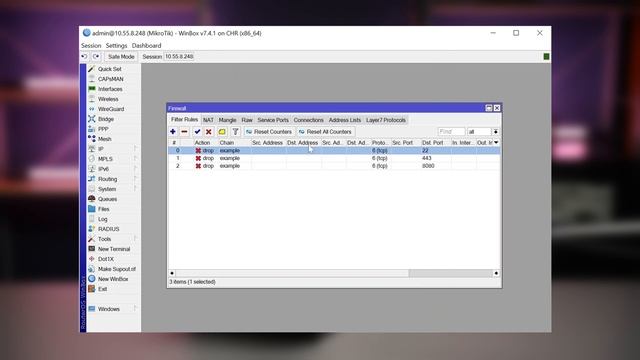
Task: Switch to the NAT tab
Action: 208,120
